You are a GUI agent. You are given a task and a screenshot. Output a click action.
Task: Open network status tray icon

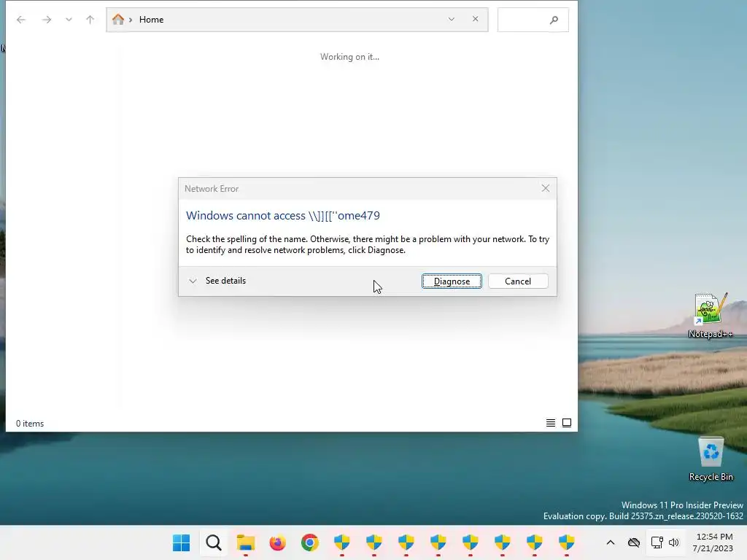pos(657,542)
